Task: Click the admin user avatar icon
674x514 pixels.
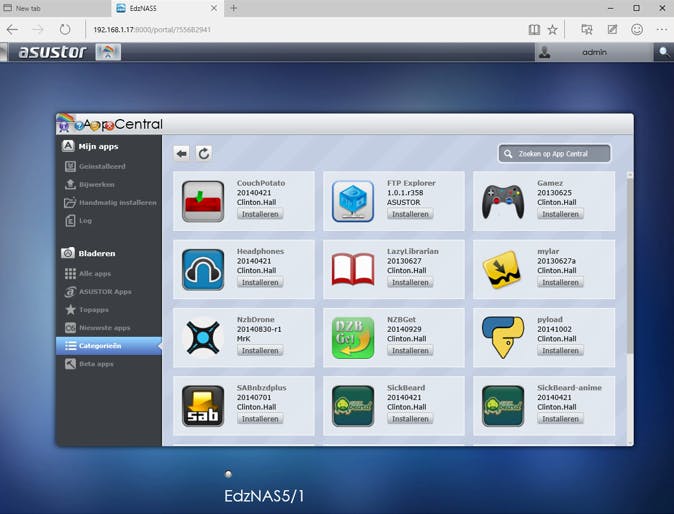Action: (x=545, y=52)
